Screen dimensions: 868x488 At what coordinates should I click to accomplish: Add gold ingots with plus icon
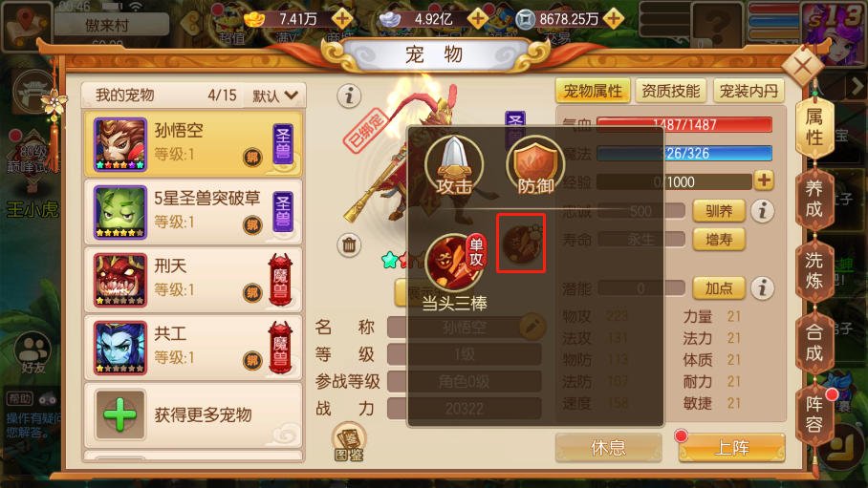click(341, 19)
